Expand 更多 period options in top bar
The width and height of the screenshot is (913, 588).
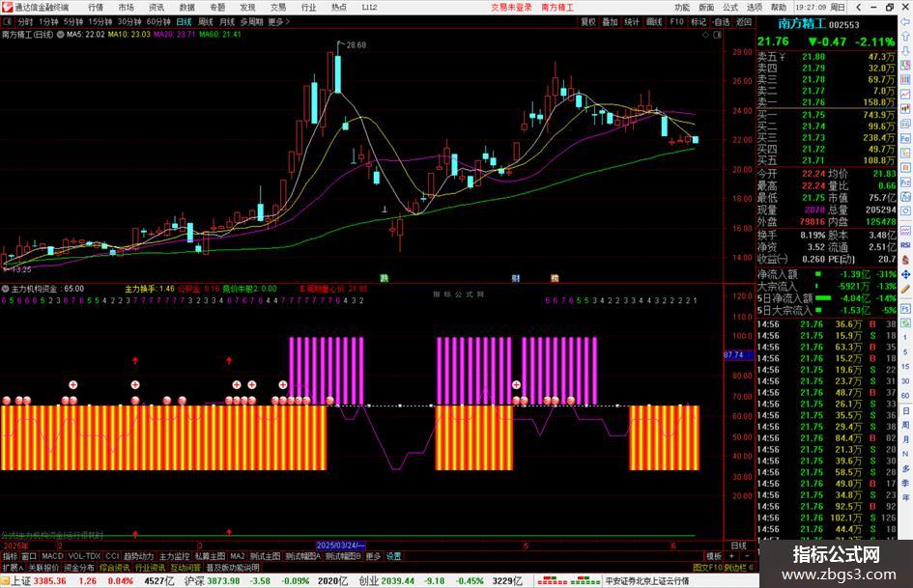click(278, 22)
